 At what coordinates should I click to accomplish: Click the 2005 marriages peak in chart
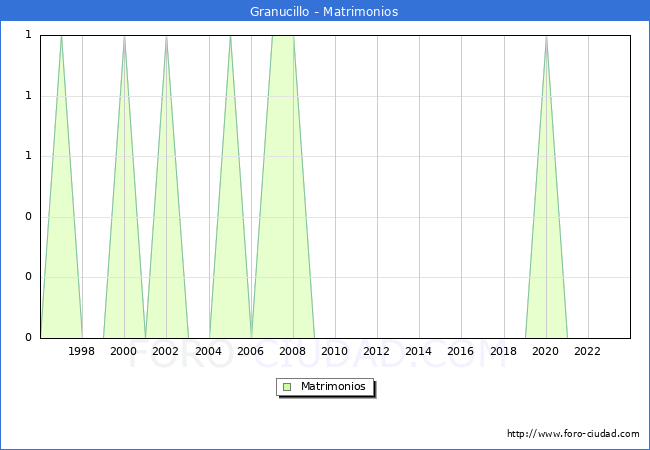click(230, 37)
